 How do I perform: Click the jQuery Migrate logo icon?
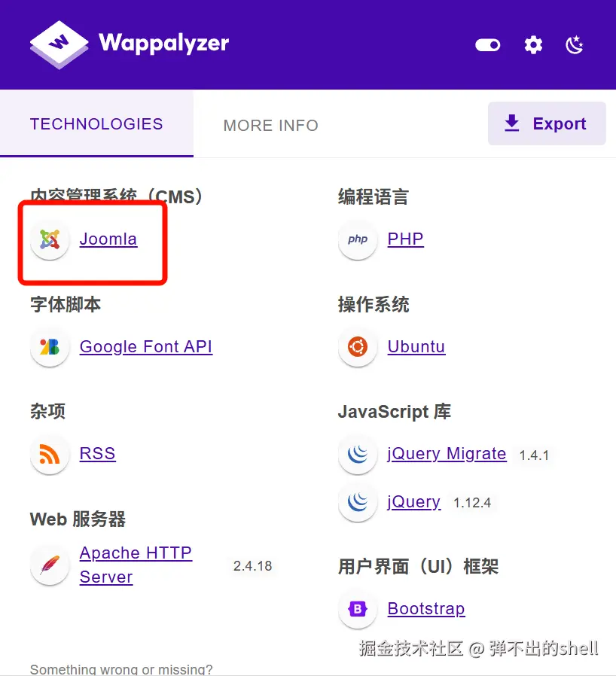[x=358, y=454]
